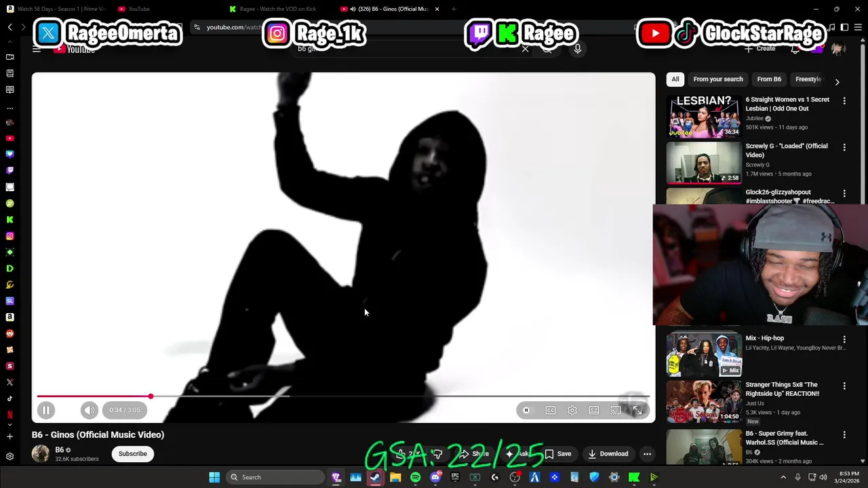Download the video
This screenshot has width=868, height=488.
(x=608, y=453)
